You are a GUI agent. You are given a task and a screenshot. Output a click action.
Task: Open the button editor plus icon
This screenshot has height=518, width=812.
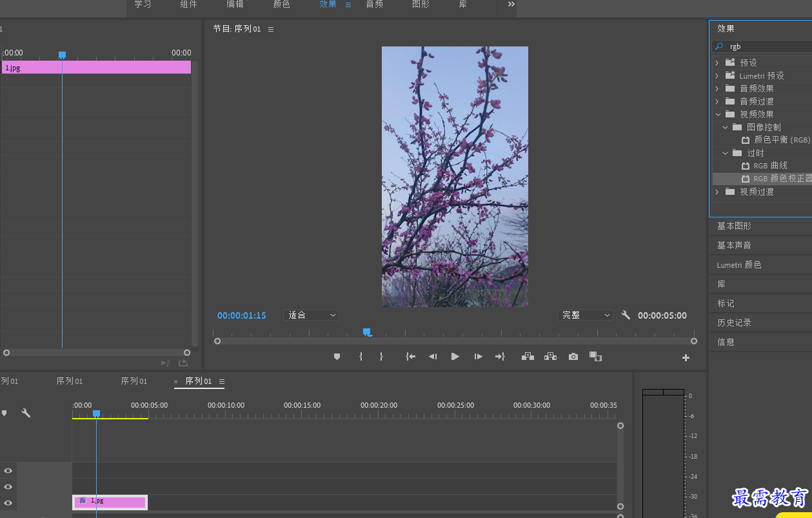coord(686,357)
